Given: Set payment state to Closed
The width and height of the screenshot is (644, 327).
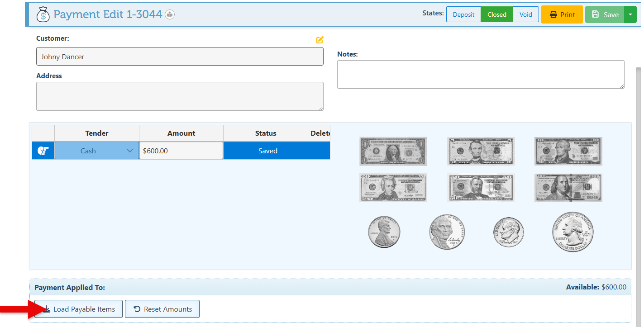Looking at the screenshot, I should click(496, 14).
